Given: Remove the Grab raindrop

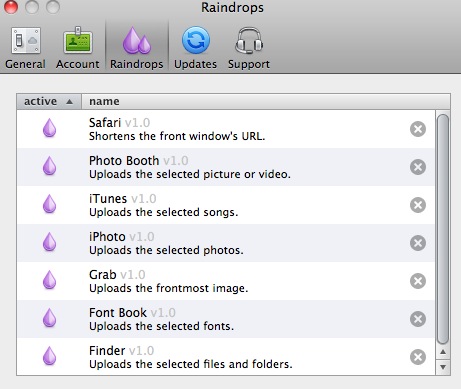Looking at the screenshot, I should tap(418, 281).
